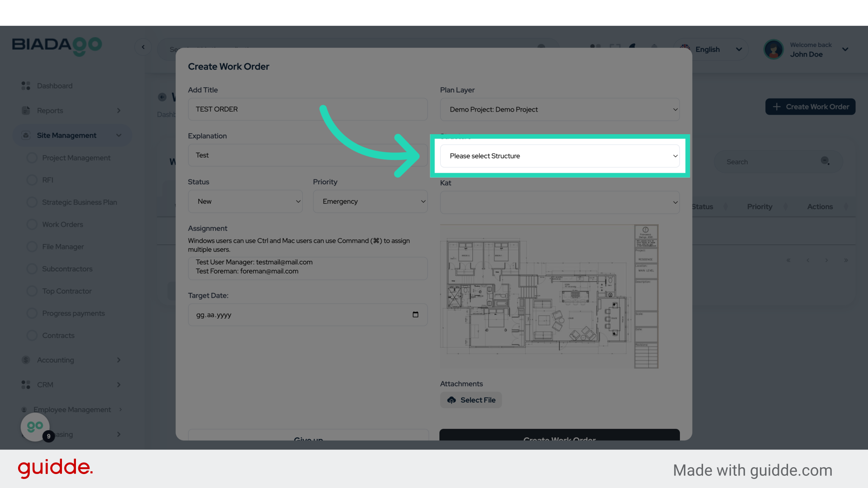
Task: Click the TEST ORDER title input field
Action: 307,109
